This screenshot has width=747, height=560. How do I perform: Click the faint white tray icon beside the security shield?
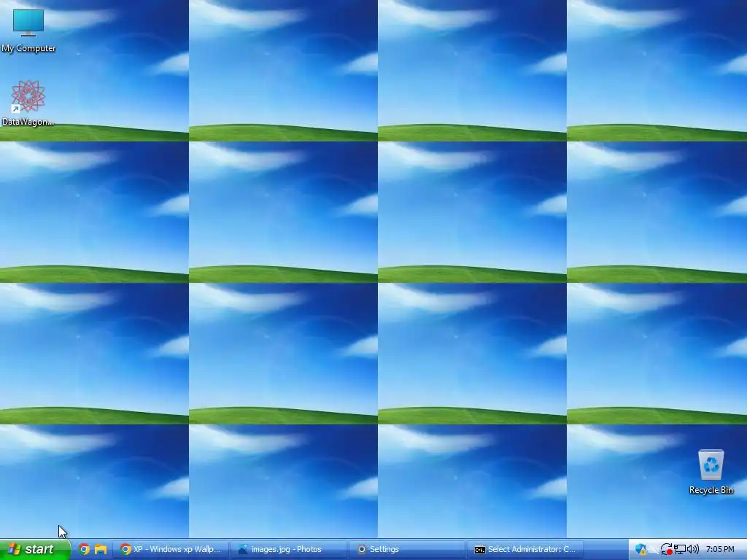tap(654, 550)
